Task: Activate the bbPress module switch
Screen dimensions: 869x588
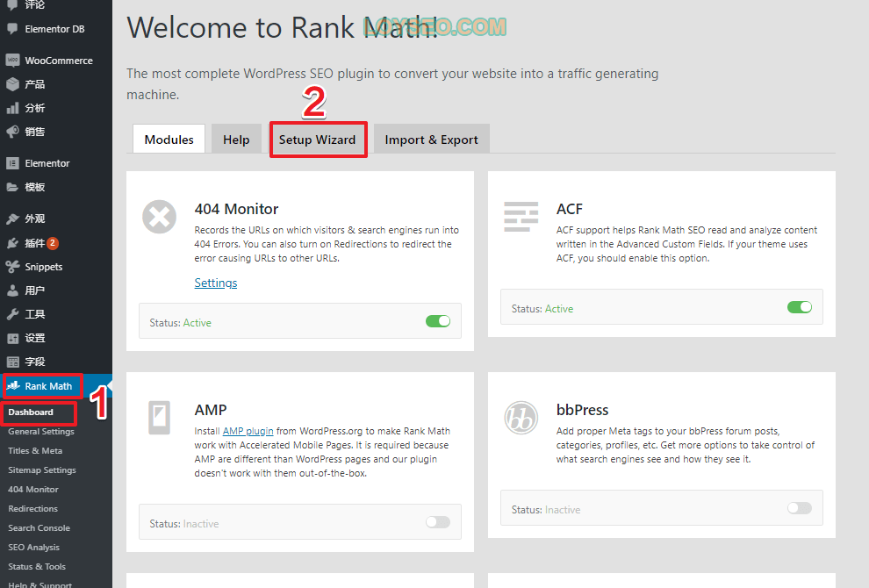Action: click(x=799, y=509)
